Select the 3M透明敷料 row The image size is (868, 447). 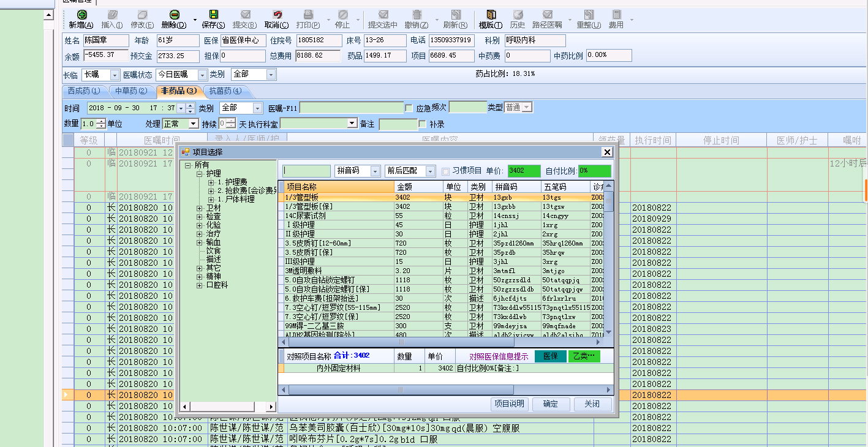pyautogui.click(x=441, y=271)
